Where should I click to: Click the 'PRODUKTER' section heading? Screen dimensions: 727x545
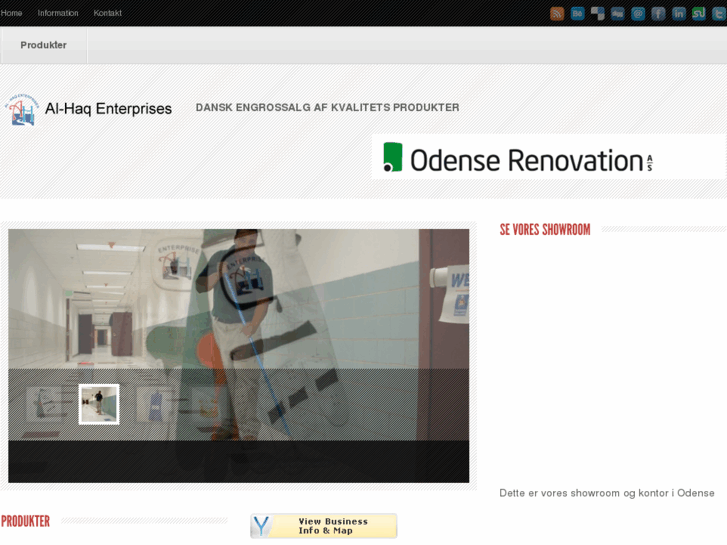[26, 521]
